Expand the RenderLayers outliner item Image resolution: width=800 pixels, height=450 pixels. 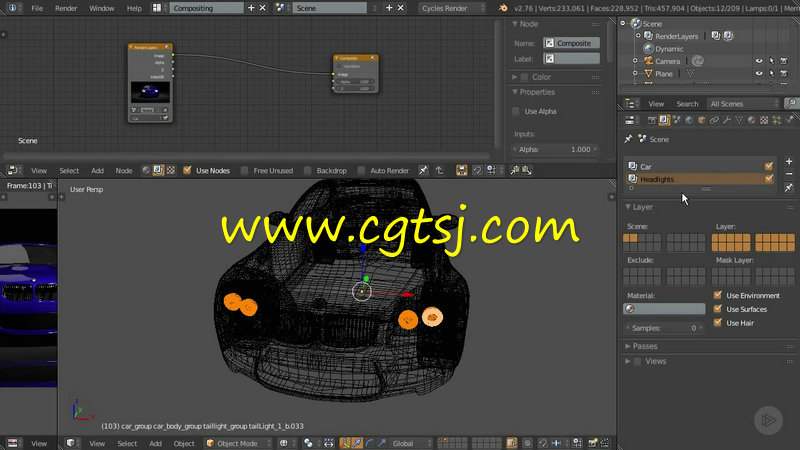pos(638,36)
